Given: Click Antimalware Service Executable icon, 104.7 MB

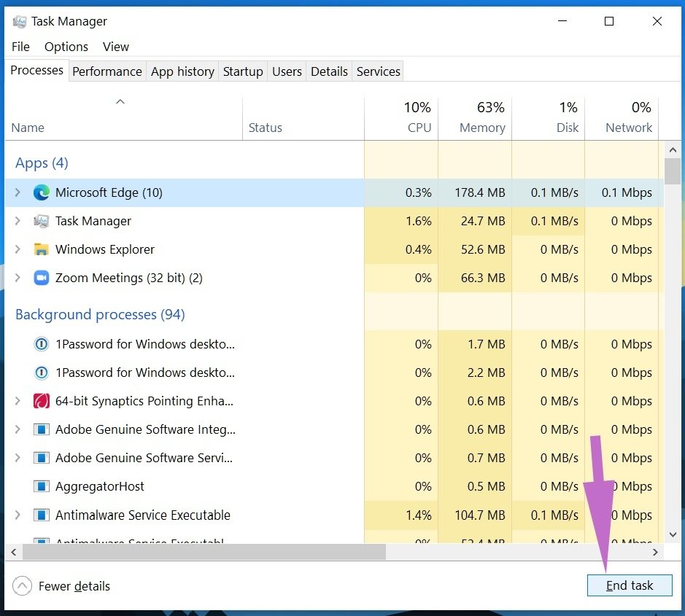Looking at the screenshot, I should click(x=42, y=515).
